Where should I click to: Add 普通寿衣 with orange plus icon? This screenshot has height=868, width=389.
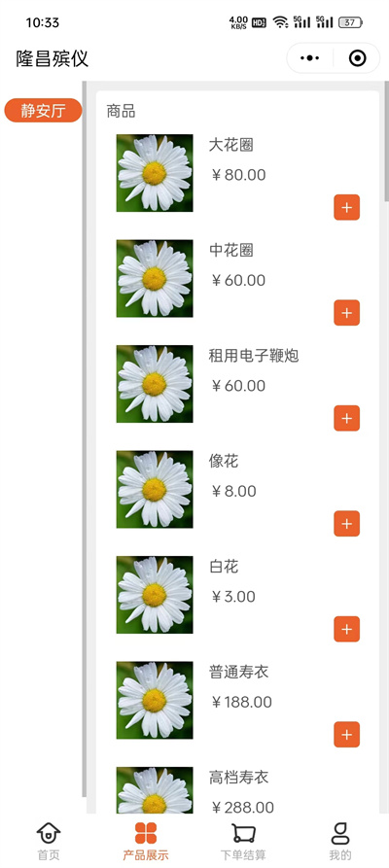(346, 735)
